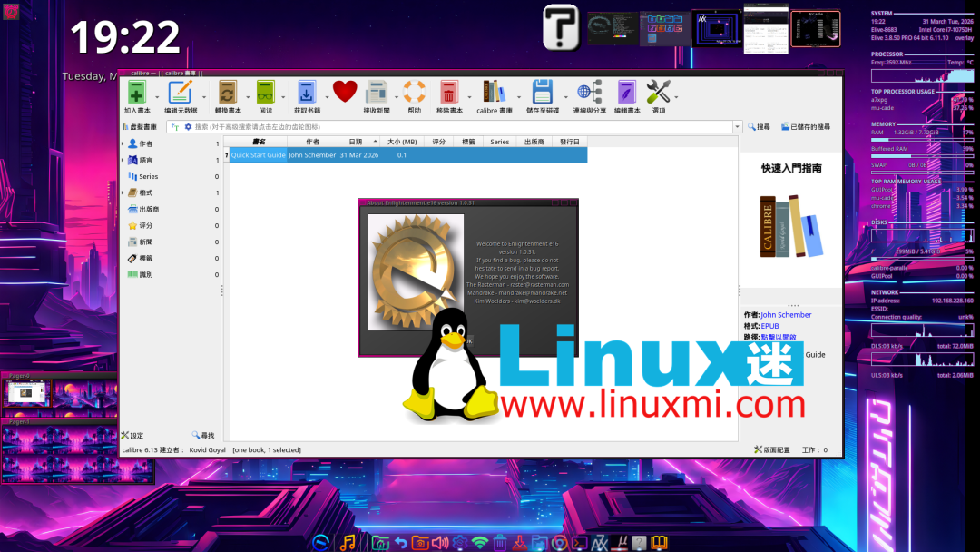Click the EPUB format link

pyautogui.click(x=771, y=326)
